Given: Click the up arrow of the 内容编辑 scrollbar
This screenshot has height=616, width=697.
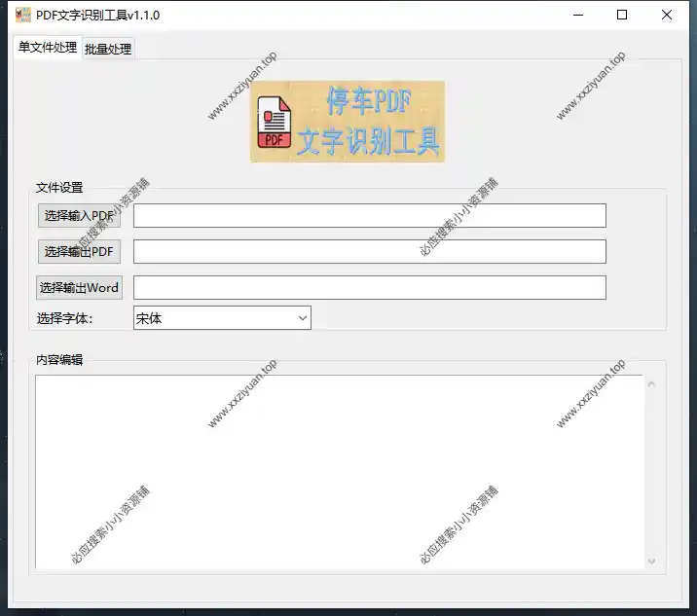Looking at the screenshot, I should point(651,384).
